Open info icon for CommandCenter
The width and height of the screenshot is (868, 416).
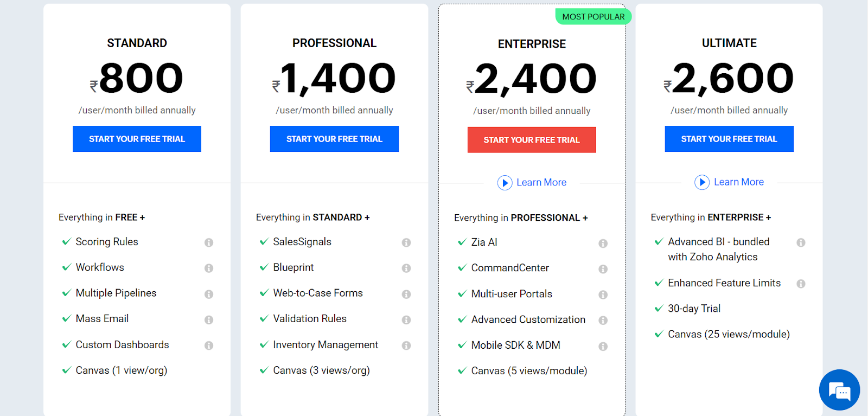coord(603,269)
